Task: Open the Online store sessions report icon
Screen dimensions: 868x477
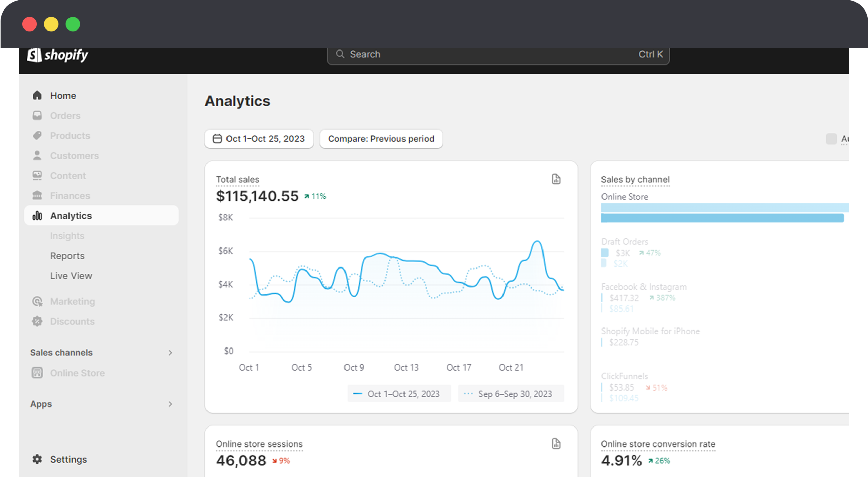Action: point(556,443)
